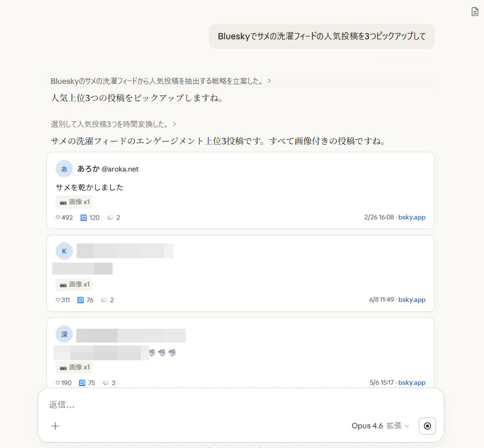Open the Opus 4.6 model selector dropdown
The height and width of the screenshot is (448, 484).
pyautogui.click(x=380, y=426)
